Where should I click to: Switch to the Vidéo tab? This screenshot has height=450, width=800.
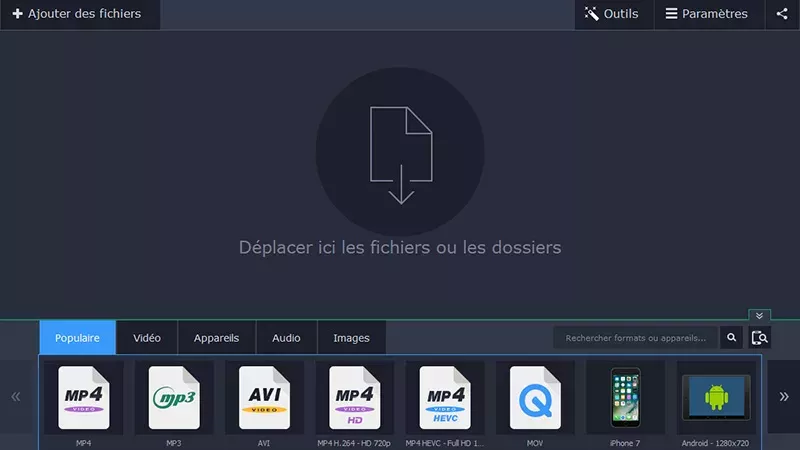pos(147,338)
